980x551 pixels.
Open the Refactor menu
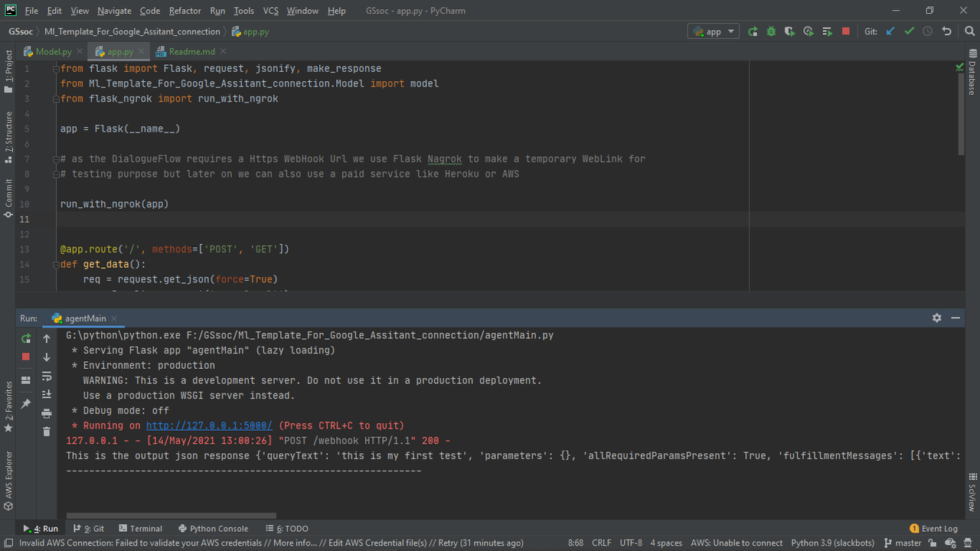185,11
